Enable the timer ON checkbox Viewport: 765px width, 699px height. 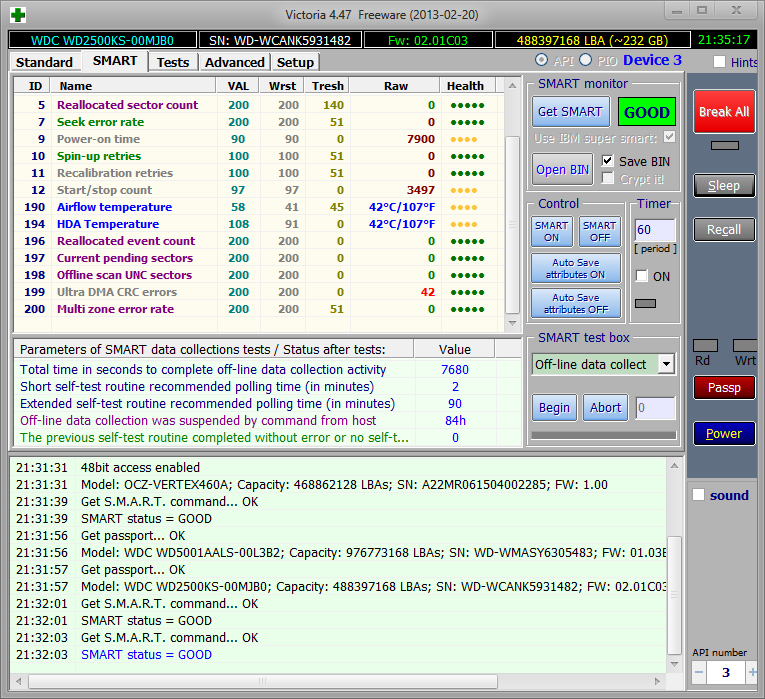pyautogui.click(x=642, y=276)
